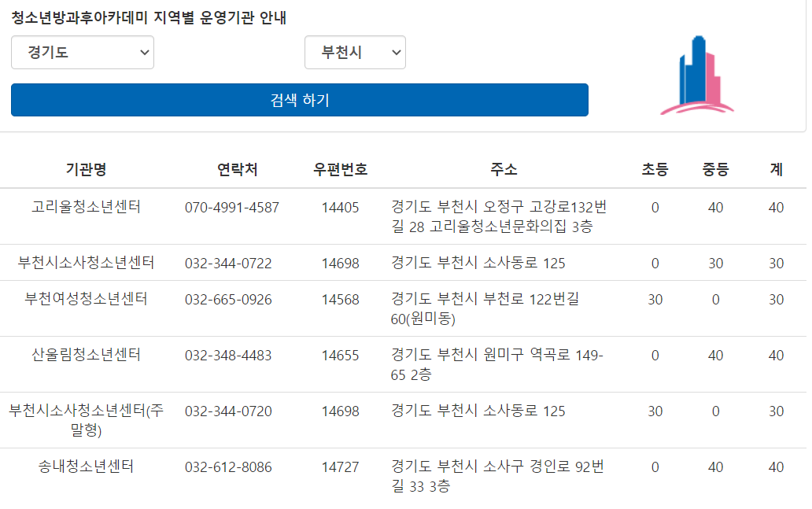Click the 검색 하기 search button
This screenshot has width=812, height=509.
click(x=299, y=100)
